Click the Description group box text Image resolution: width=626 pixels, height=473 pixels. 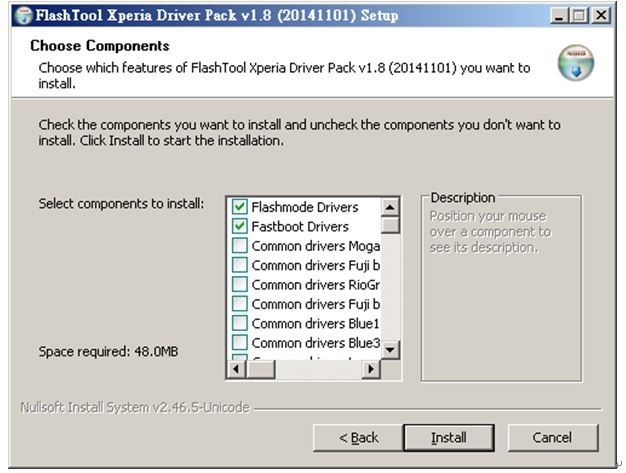[463, 198]
